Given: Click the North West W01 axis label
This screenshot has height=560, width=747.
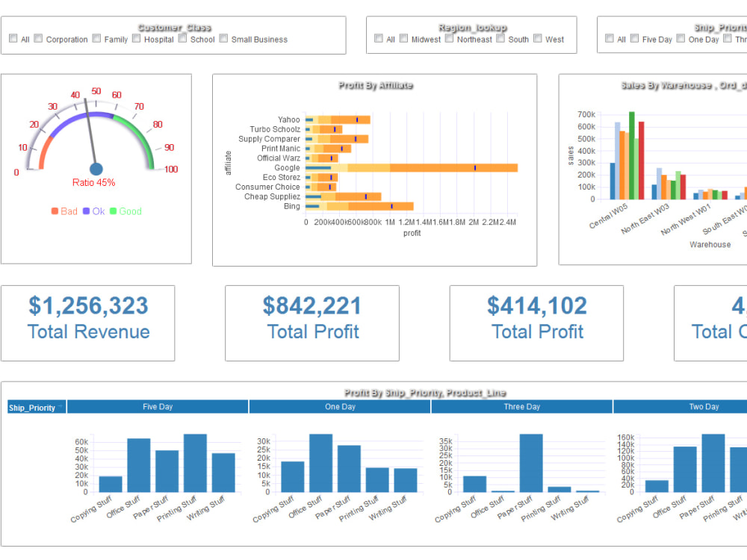Looking at the screenshot, I should [x=686, y=220].
